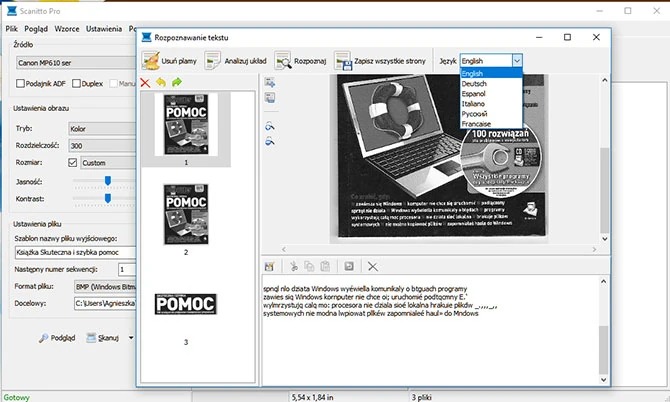Adjust the Kontrast slider handle
Image resolution: width=670 pixels, height=402 pixels.
coord(108,198)
